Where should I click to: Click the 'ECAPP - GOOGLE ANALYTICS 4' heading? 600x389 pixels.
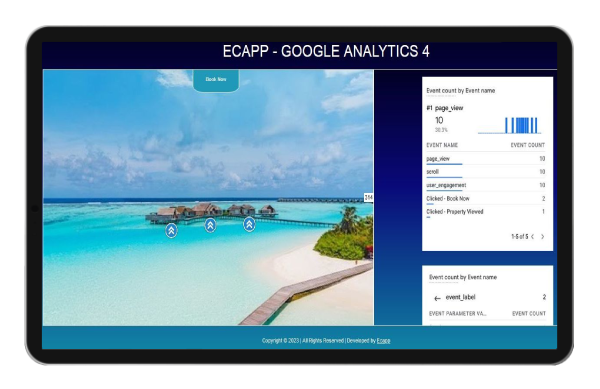[x=326, y=51]
